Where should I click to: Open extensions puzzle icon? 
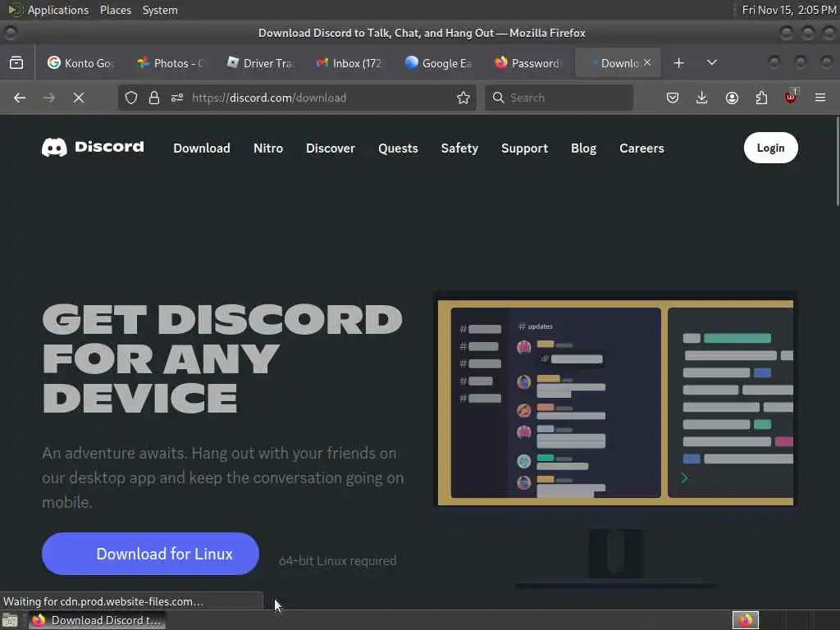click(761, 98)
